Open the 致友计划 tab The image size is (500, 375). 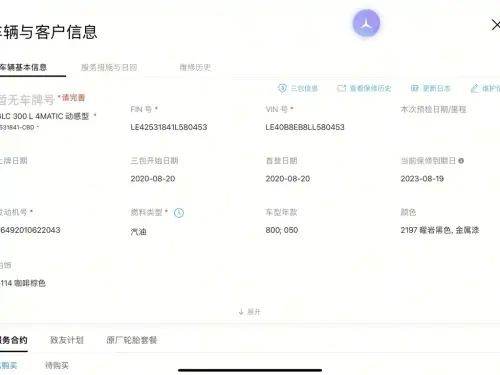[x=67, y=340]
